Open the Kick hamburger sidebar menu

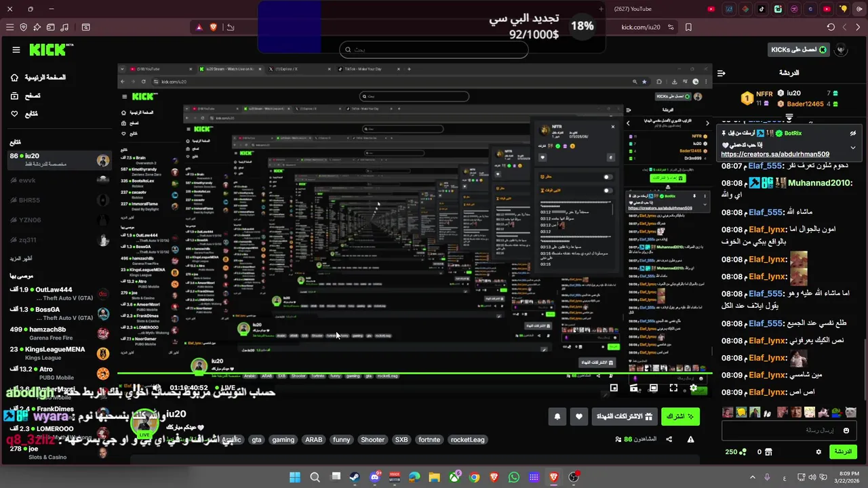[x=16, y=49]
